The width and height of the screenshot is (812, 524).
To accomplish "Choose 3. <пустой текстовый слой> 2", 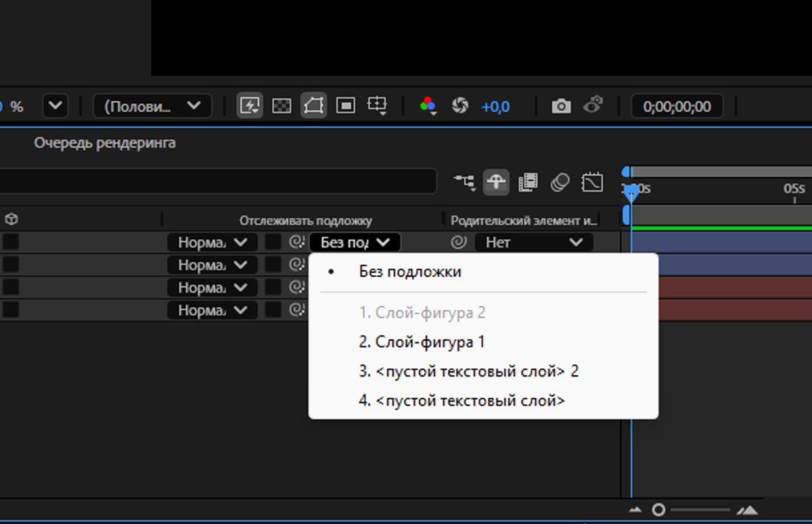I will [469, 371].
